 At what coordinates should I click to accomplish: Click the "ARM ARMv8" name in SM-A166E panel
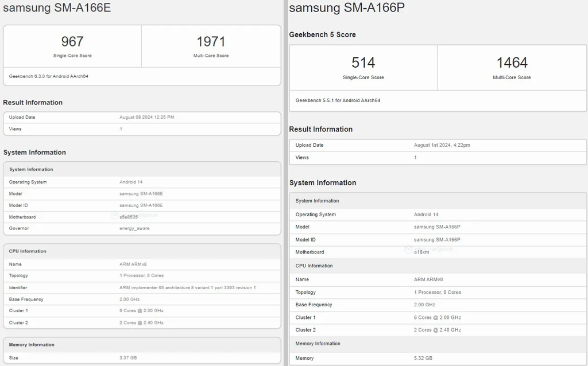point(133,264)
